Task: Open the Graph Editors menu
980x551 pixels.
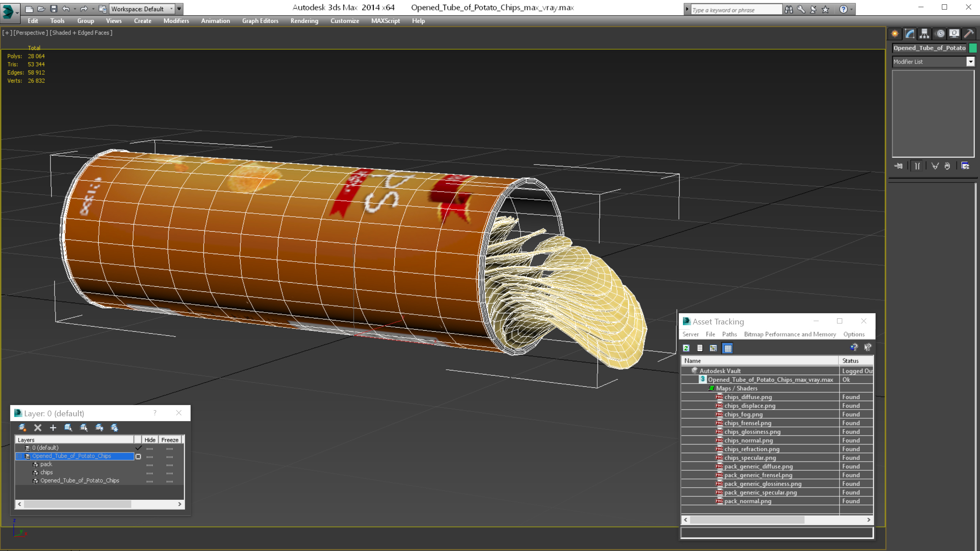Action: (x=260, y=21)
